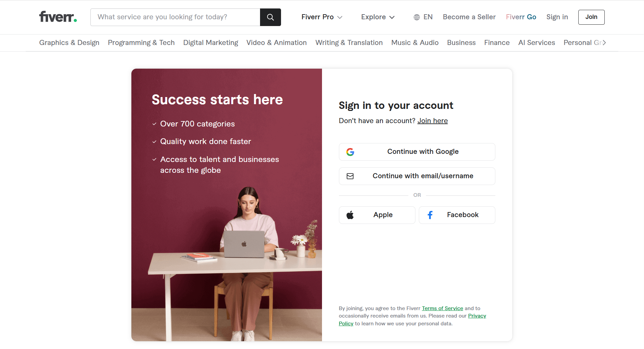Viewport: 644px width, 349px height.
Task: Click the Join button
Action: point(591,17)
